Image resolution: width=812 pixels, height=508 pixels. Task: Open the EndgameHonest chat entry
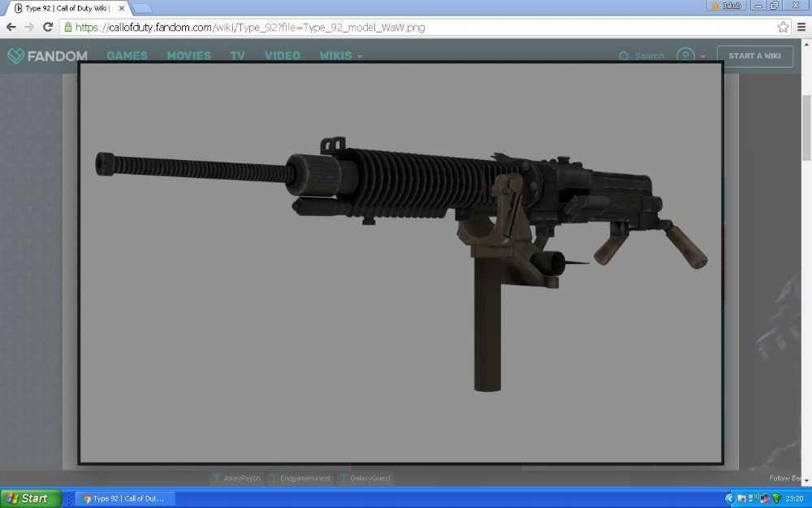300,478
